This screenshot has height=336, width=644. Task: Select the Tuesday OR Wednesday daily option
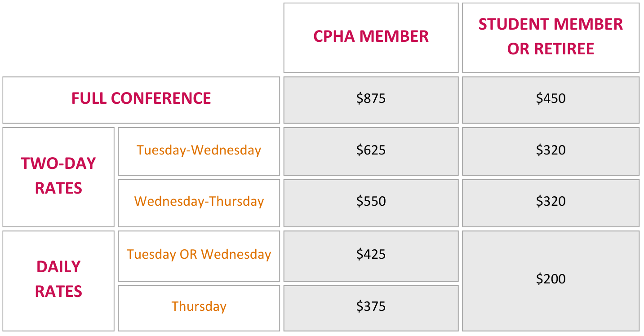pos(199,256)
